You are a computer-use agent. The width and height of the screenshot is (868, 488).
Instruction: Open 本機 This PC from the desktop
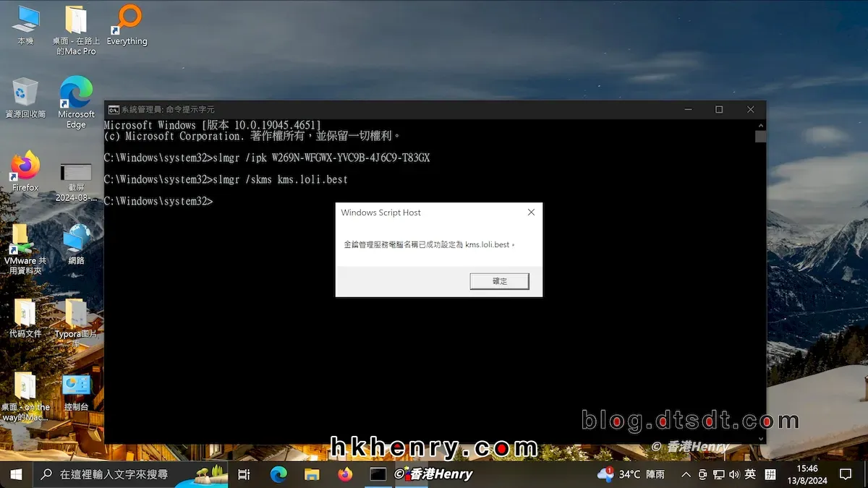pos(25,20)
